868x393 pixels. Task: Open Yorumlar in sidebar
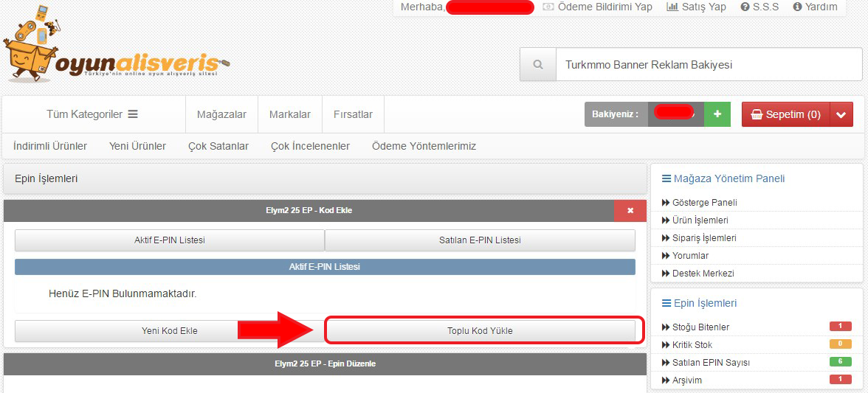(x=685, y=256)
